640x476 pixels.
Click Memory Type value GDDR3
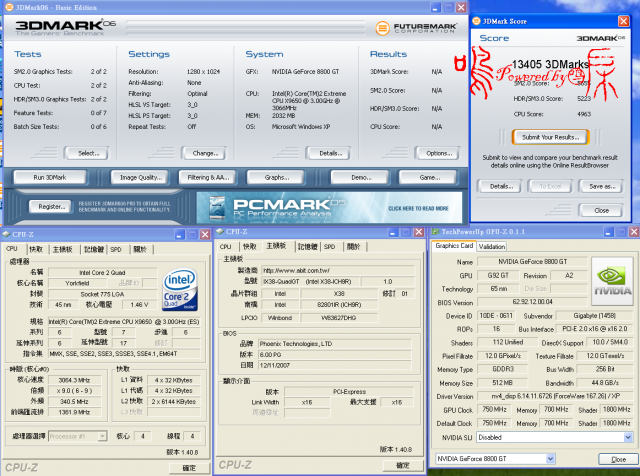[502, 369]
